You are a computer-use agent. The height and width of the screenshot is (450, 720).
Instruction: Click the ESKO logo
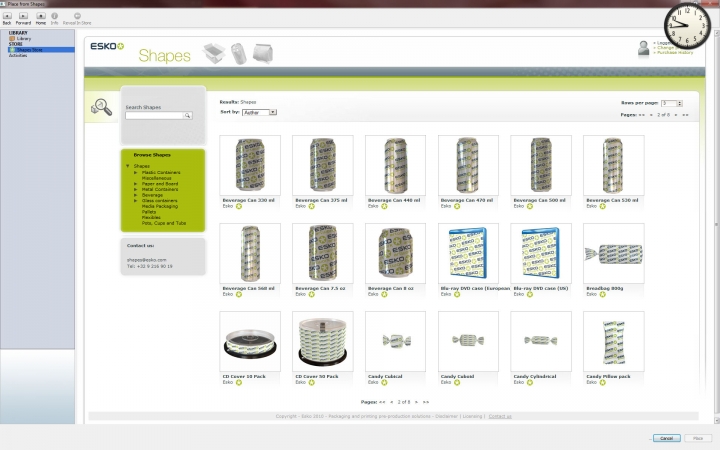click(x=107, y=46)
